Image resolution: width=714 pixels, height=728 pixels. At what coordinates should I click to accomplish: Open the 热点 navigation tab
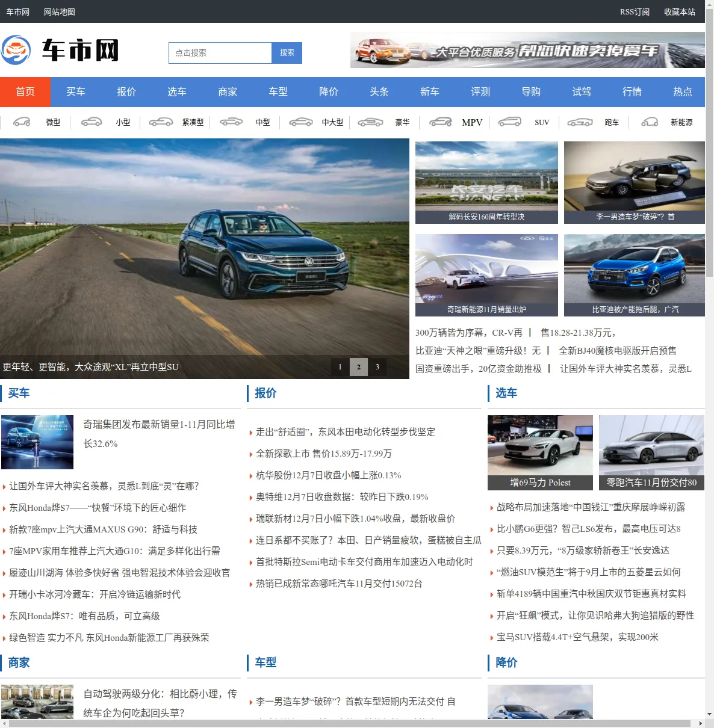[683, 92]
